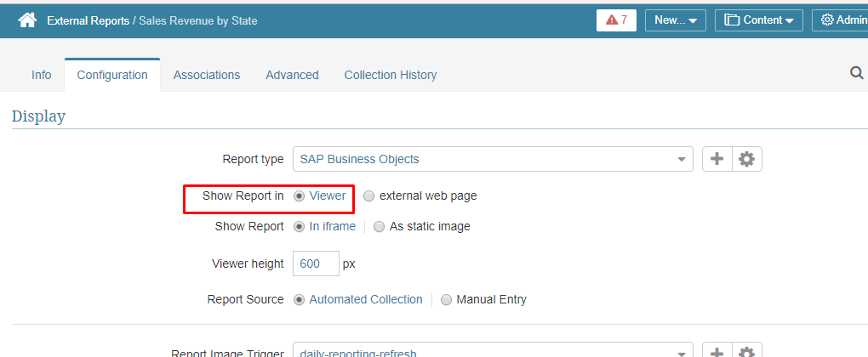The width and height of the screenshot is (868, 357).
Task: Open report type settings gear icon
Action: (747, 159)
